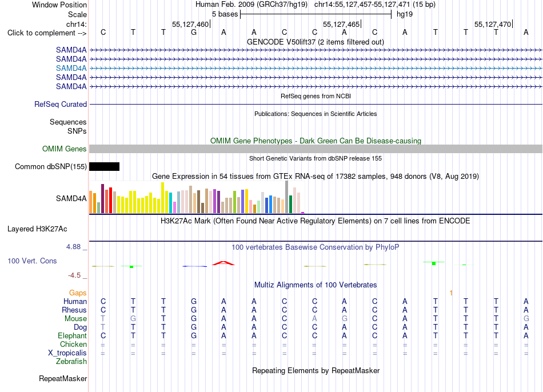The width and height of the screenshot is (543, 392).
Task: Click the SNPs track label
Action: click(77, 131)
